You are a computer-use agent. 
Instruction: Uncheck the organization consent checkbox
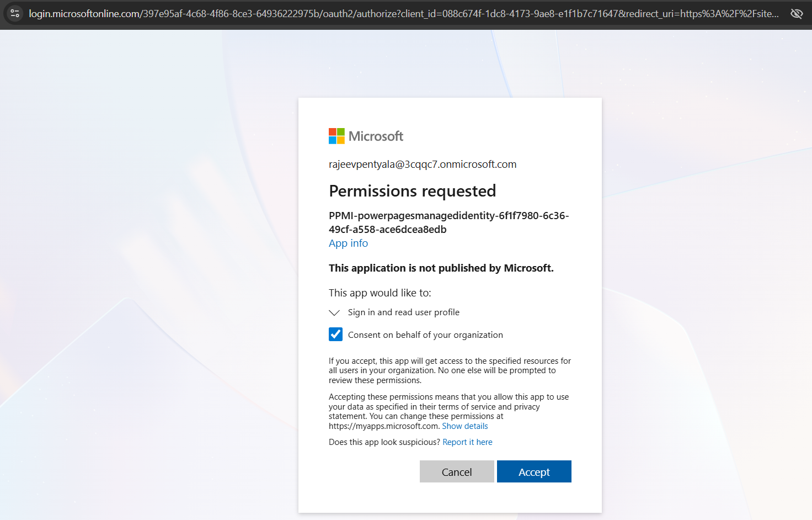[335, 335]
